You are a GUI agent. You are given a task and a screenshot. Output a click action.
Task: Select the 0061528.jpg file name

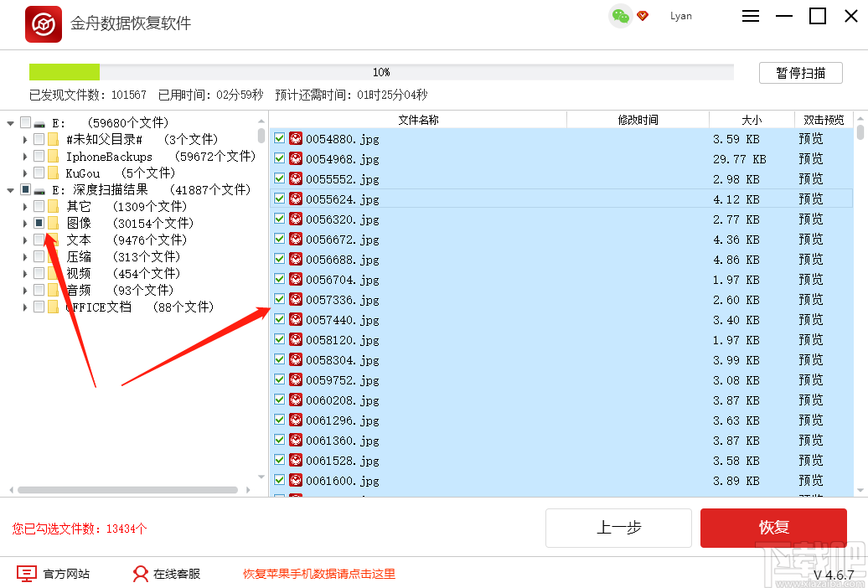tap(342, 461)
